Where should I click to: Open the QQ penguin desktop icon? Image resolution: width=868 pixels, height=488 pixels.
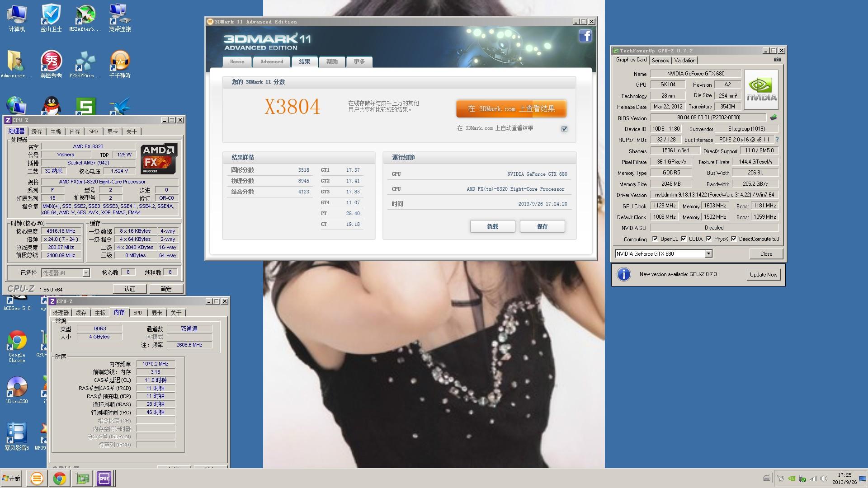[51, 105]
